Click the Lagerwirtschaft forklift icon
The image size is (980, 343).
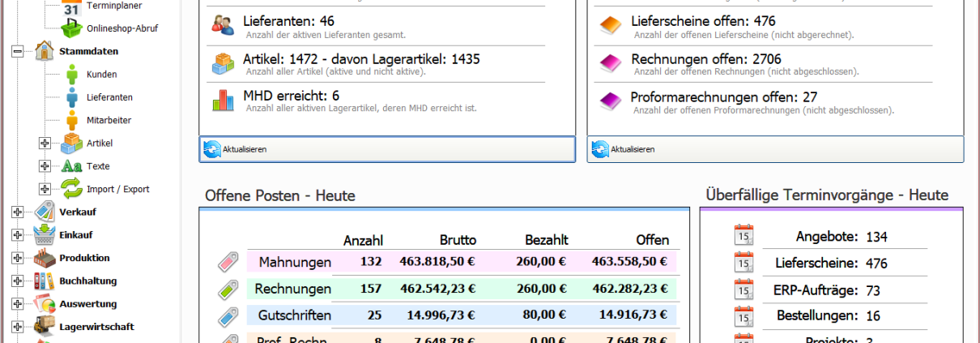pyautogui.click(x=44, y=327)
